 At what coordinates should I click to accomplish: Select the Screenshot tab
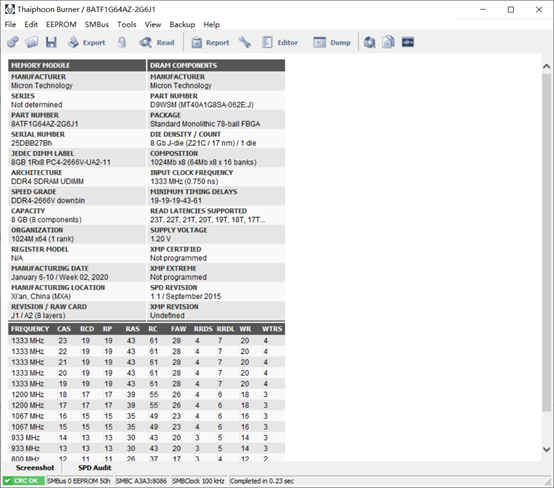pos(35,468)
